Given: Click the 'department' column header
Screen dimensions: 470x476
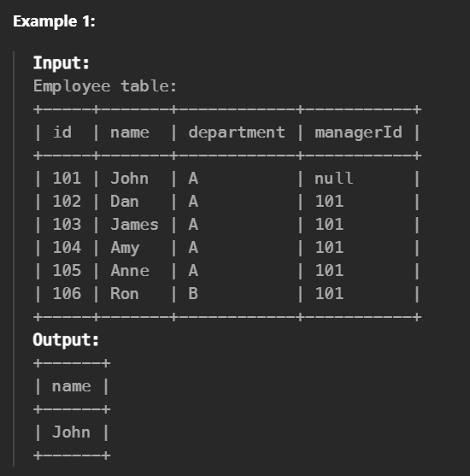Looking at the screenshot, I should tap(237, 132).
